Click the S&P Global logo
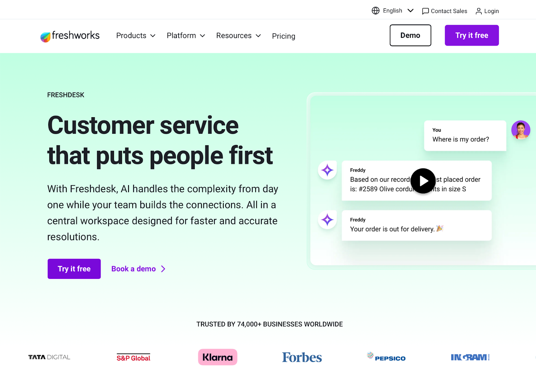This screenshot has width=536, height=392. coord(133,358)
